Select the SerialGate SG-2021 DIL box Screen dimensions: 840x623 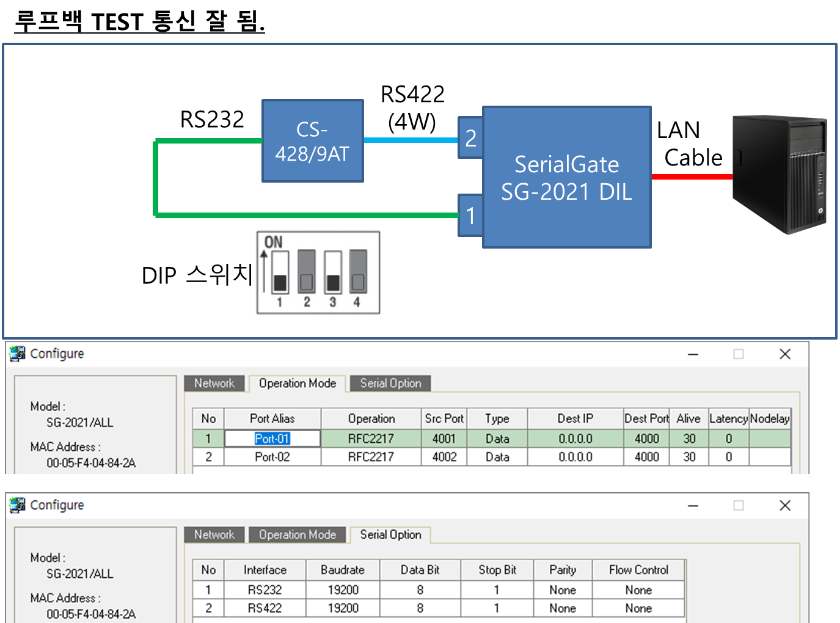click(x=567, y=177)
